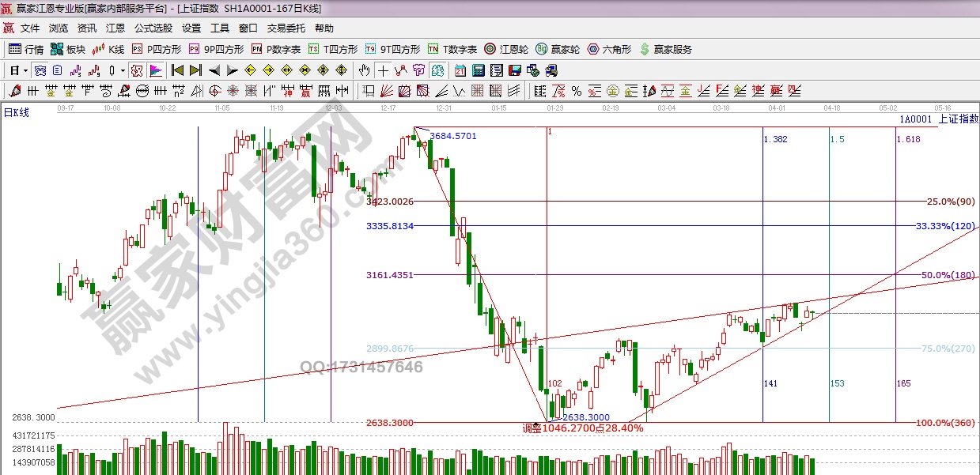Viewport: 980px width, 475px height.
Task: Click the black percent sign tool
Action: point(577,90)
